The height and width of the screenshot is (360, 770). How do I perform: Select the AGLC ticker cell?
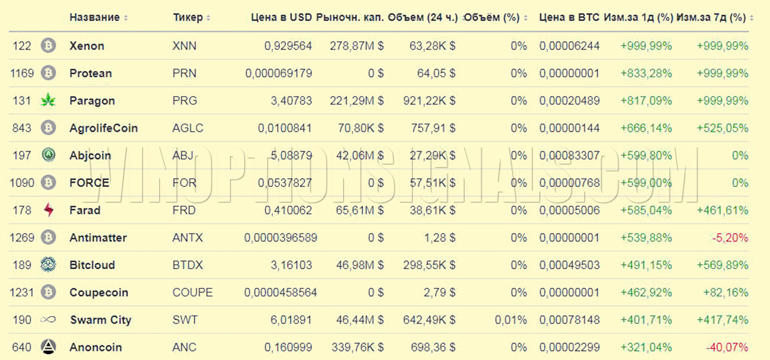(188, 129)
